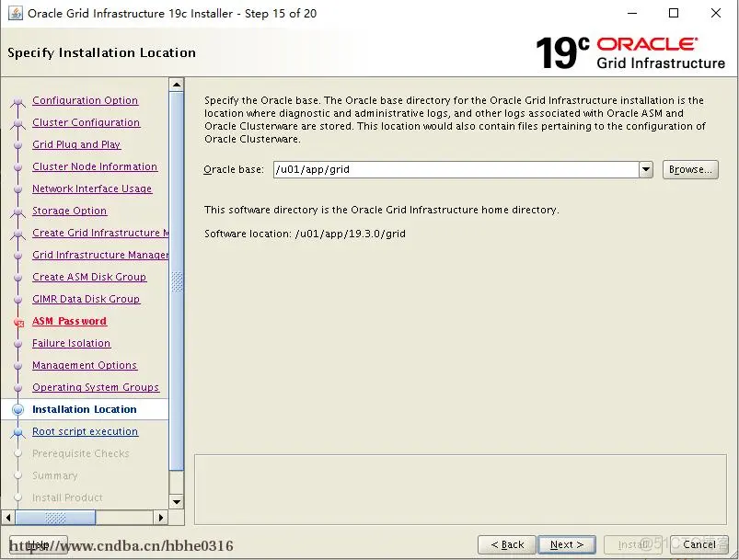The image size is (739, 560).
Task: Click the empty message box at bottom
Action: pyautogui.click(x=460, y=489)
